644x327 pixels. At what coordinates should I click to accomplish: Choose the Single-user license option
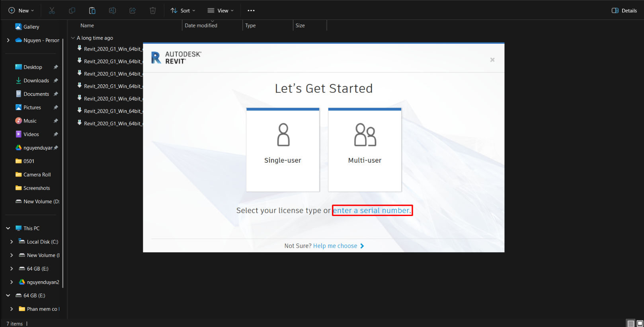point(283,150)
